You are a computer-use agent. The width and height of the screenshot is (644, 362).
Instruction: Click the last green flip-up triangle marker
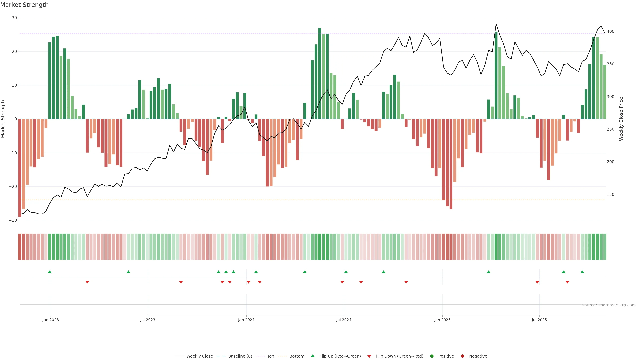coord(582,272)
